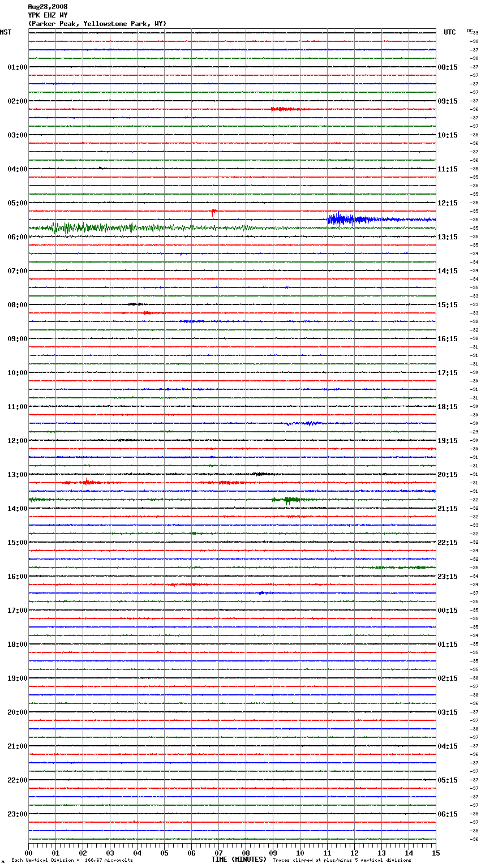Click minute 07 tick label on time axis
The height and width of the screenshot is (868, 481).
pos(218,853)
